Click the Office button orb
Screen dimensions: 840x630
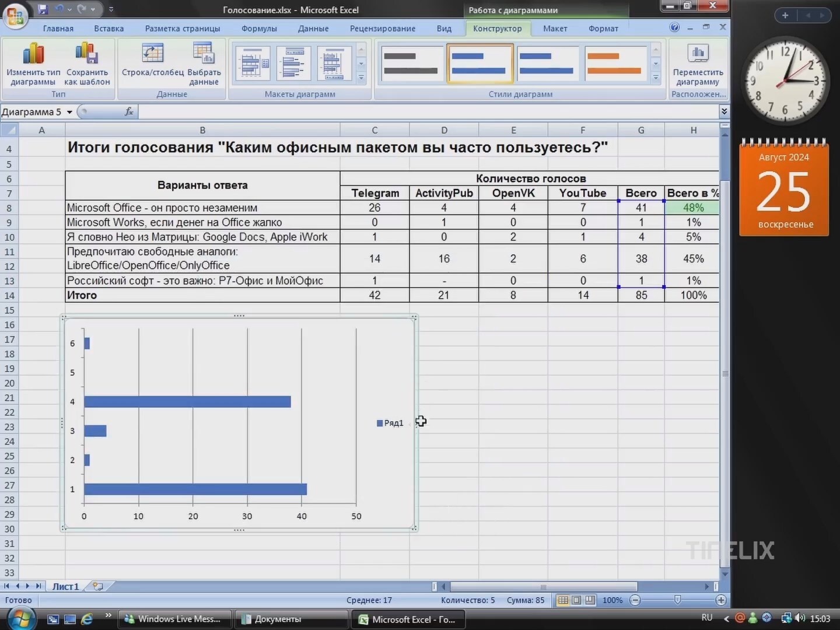pyautogui.click(x=16, y=16)
